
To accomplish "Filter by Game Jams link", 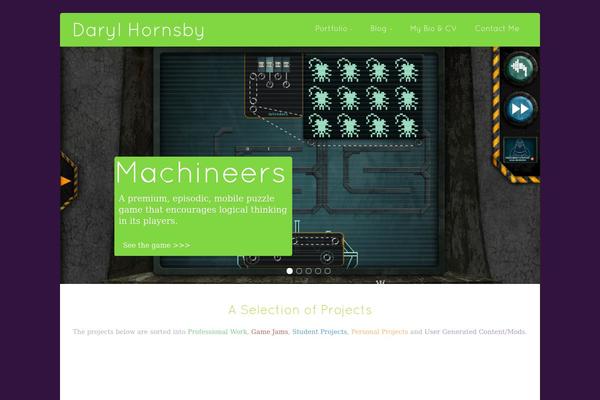I will 269,331.
